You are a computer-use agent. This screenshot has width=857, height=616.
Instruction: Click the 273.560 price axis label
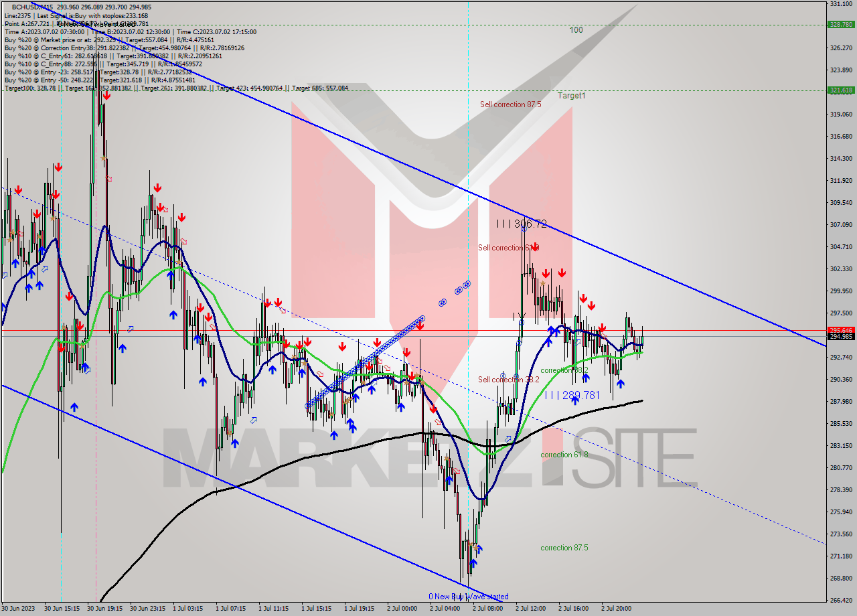(x=841, y=534)
